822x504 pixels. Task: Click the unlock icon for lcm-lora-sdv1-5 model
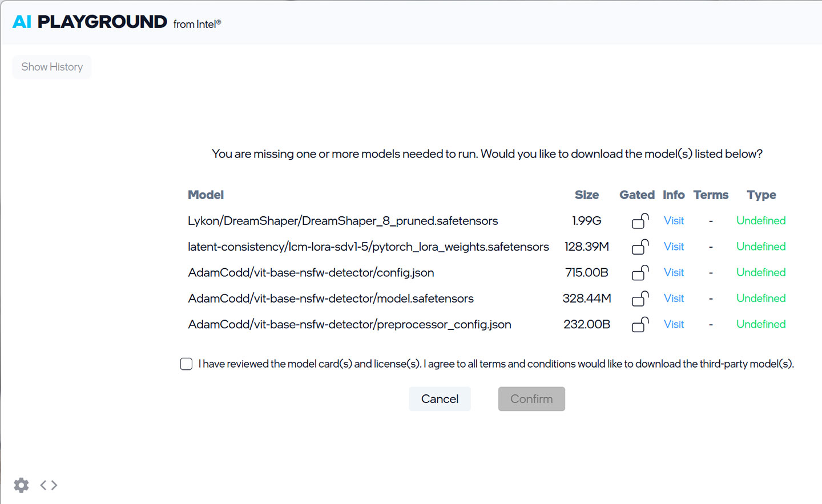pos(640,247)
